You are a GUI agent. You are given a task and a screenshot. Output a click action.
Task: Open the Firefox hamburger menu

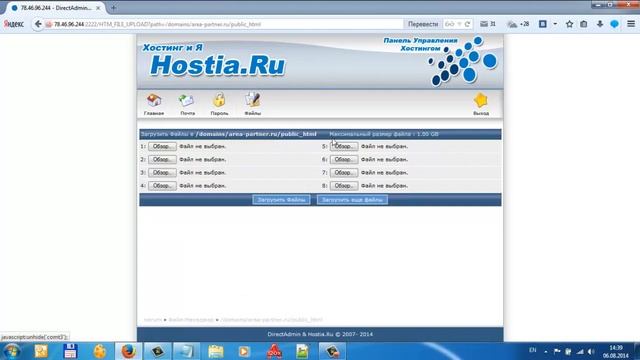tap(631, 24)
